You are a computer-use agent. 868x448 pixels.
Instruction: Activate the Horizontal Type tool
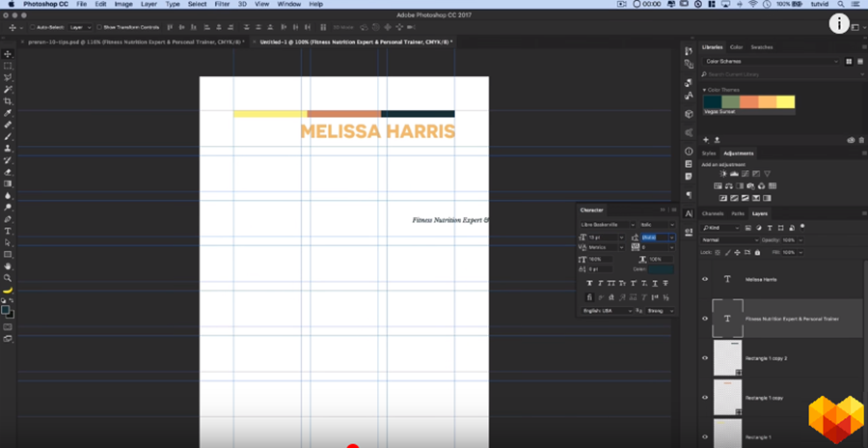(8, 231)
